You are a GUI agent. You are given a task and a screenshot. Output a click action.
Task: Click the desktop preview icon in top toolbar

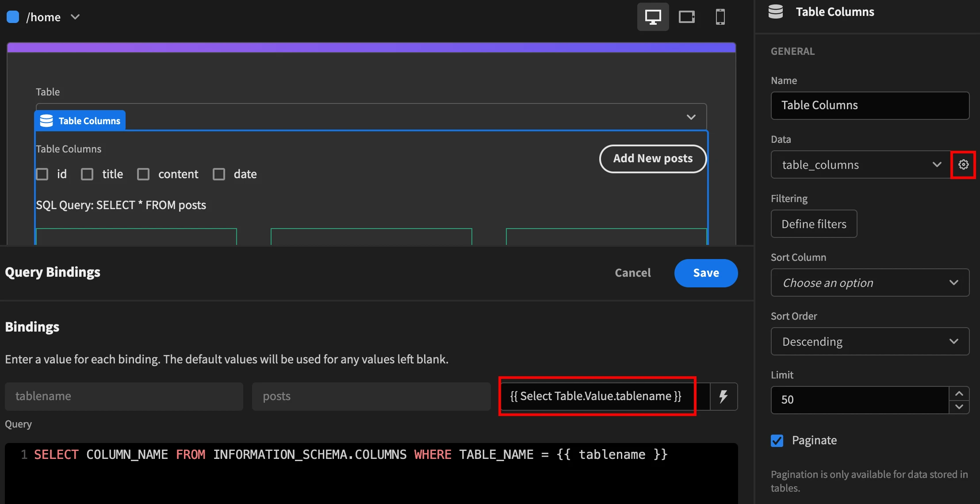(654, 16)
